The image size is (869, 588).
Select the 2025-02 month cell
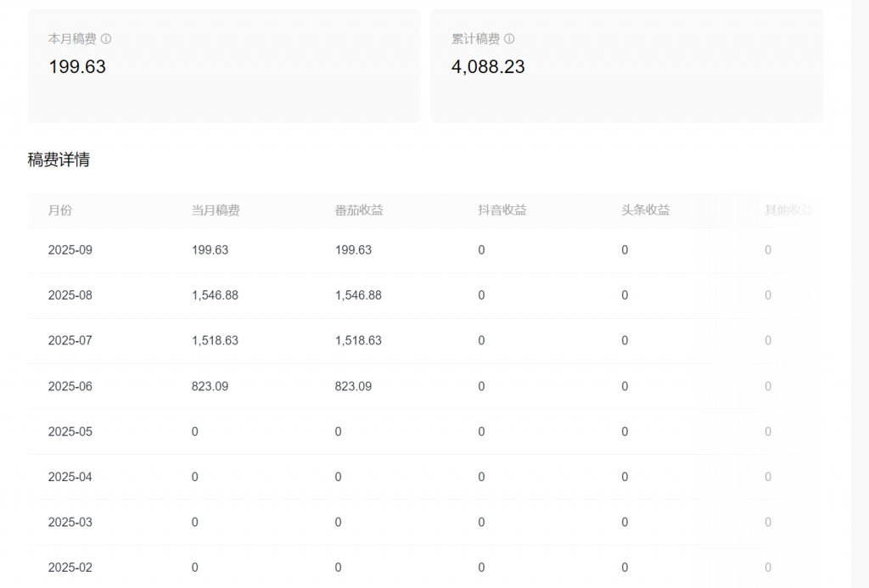point(70,568)
